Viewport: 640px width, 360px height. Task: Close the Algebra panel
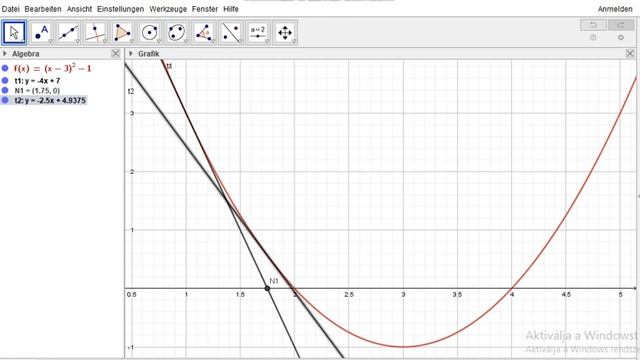pos(116,53)
